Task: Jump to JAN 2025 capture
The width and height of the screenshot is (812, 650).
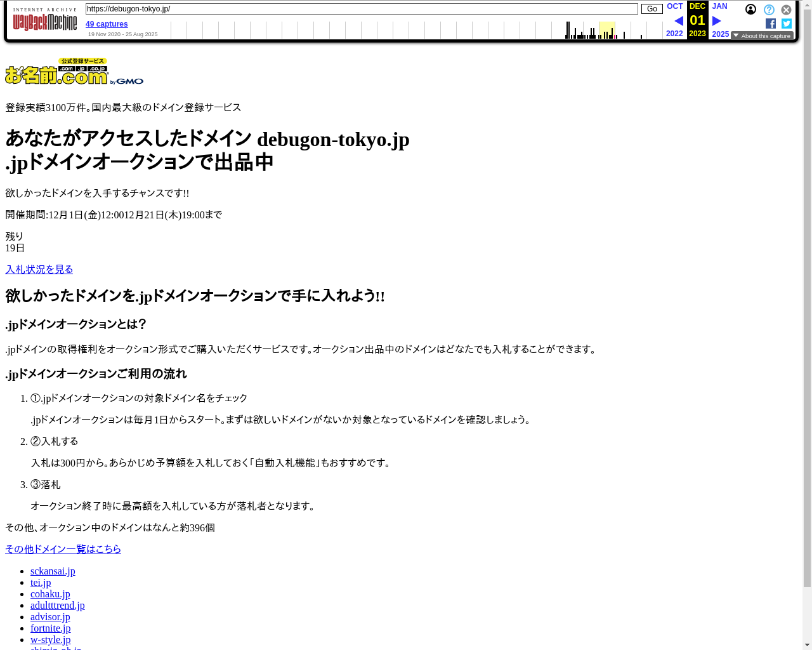Action: [x=719, y=6]
